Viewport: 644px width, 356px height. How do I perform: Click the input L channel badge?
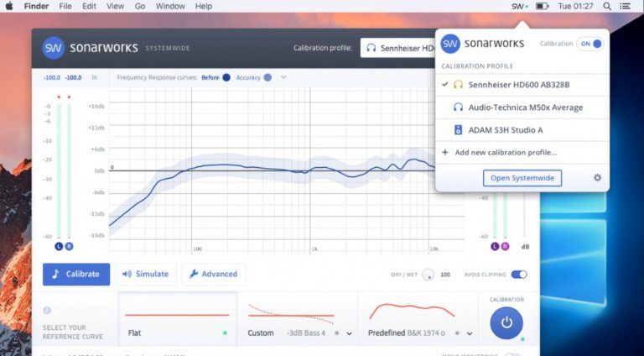(59, 246)
